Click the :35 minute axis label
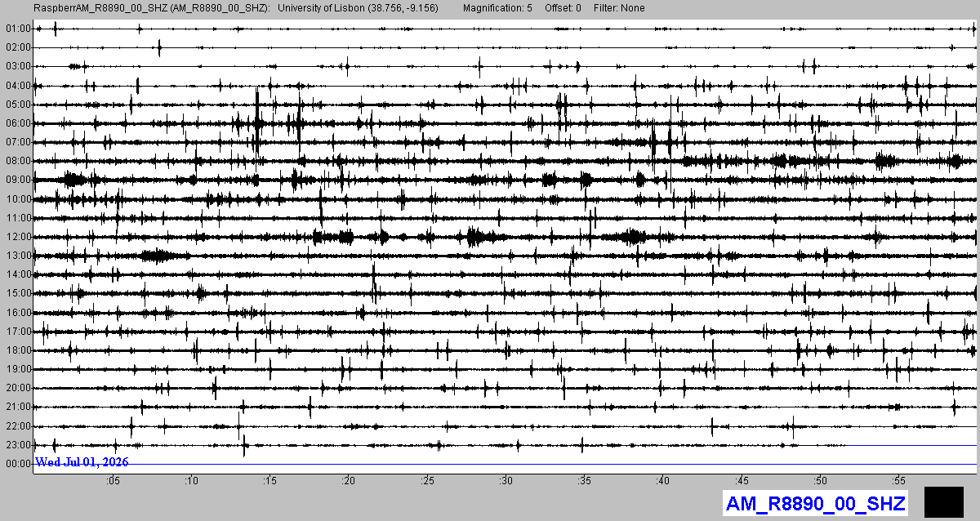The height and width of the screenshot is (521, 980). click(585, 480)
